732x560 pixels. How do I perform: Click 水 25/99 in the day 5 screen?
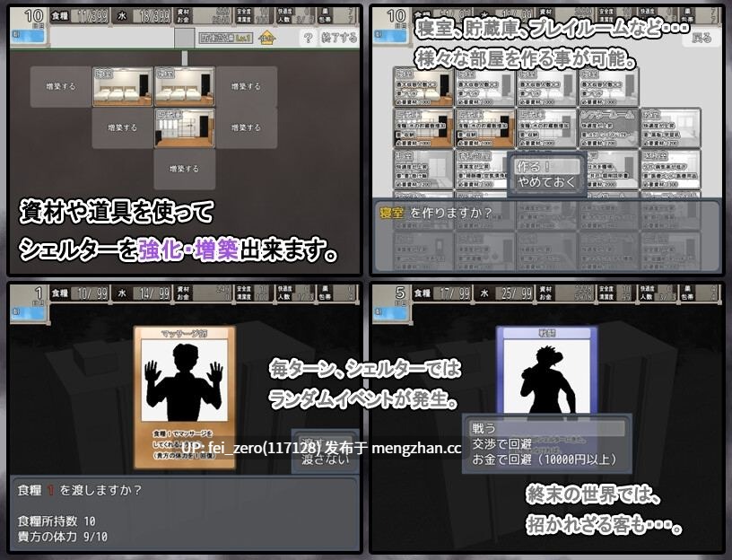tap(504, 293)
